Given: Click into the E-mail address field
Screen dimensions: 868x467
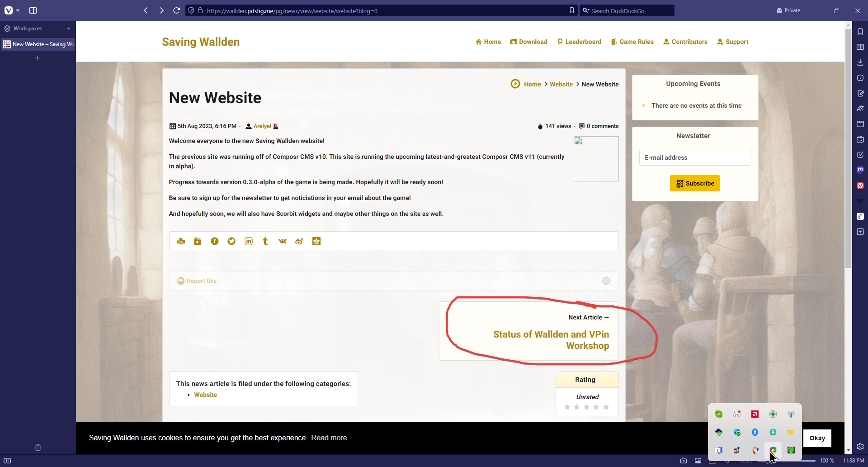Looking at the screenshot, I should tap(695, 157).
